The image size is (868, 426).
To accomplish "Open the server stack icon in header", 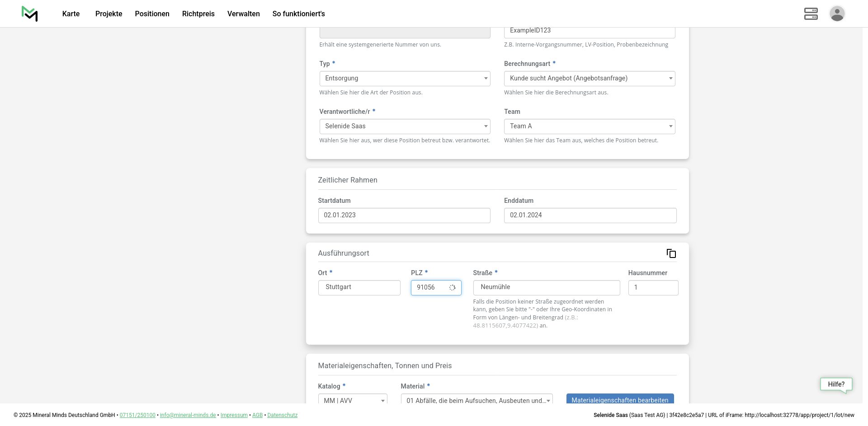I will point(811,14).
